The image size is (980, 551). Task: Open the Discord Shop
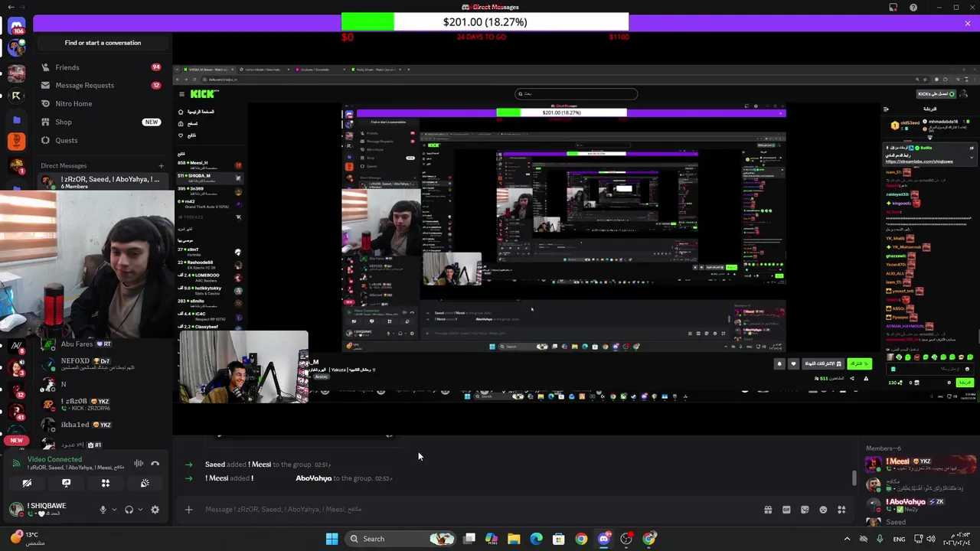point(101,122)
